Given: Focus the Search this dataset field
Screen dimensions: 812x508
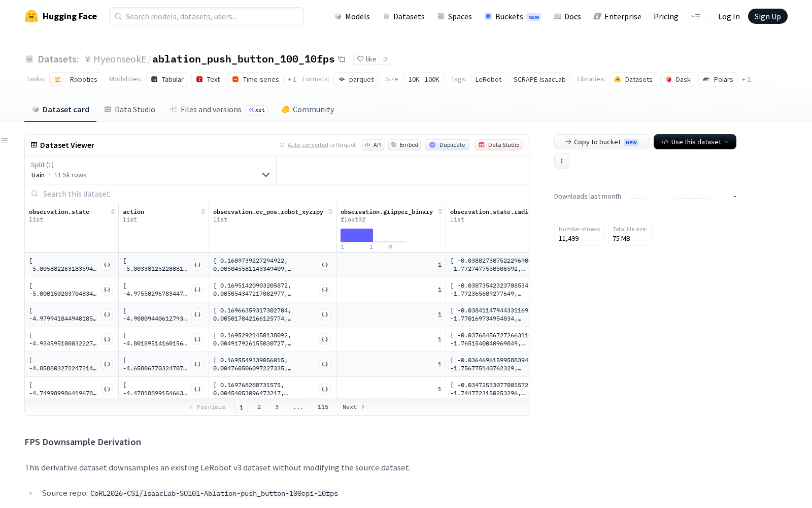Looking at the screenshot, I should coord(277,194).
